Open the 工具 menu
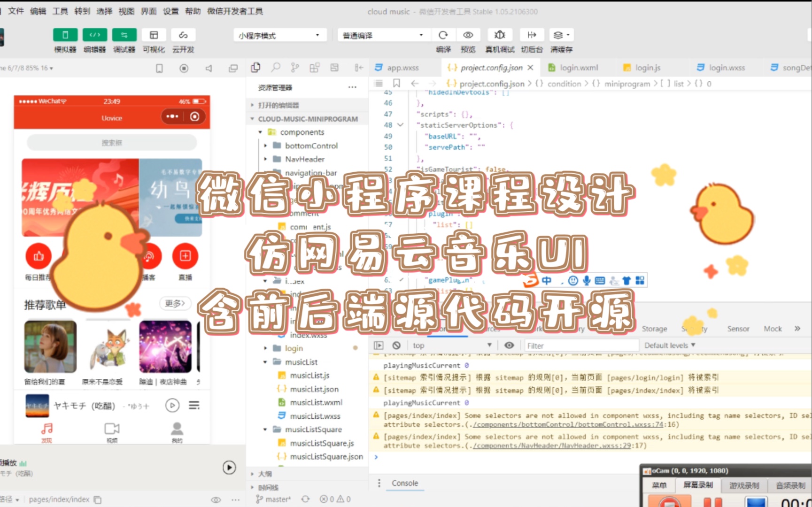The height and width of the screenshot is (507, 812). point(60,11)
